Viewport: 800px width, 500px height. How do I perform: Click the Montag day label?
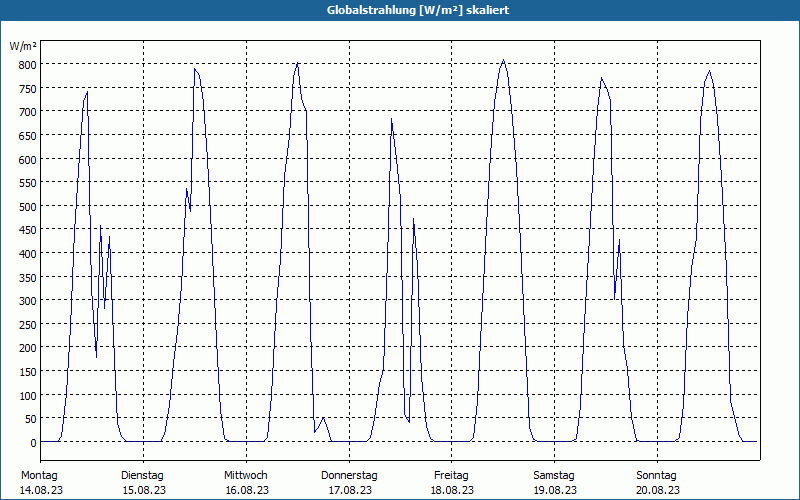(x=39, y=476)
